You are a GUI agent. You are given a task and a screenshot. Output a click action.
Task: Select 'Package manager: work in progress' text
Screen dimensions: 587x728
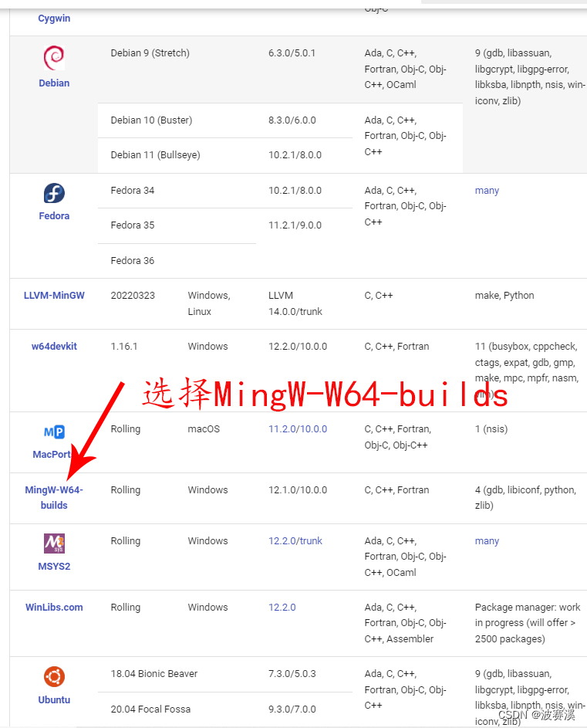pyautogui.click(x=528, y=615)
